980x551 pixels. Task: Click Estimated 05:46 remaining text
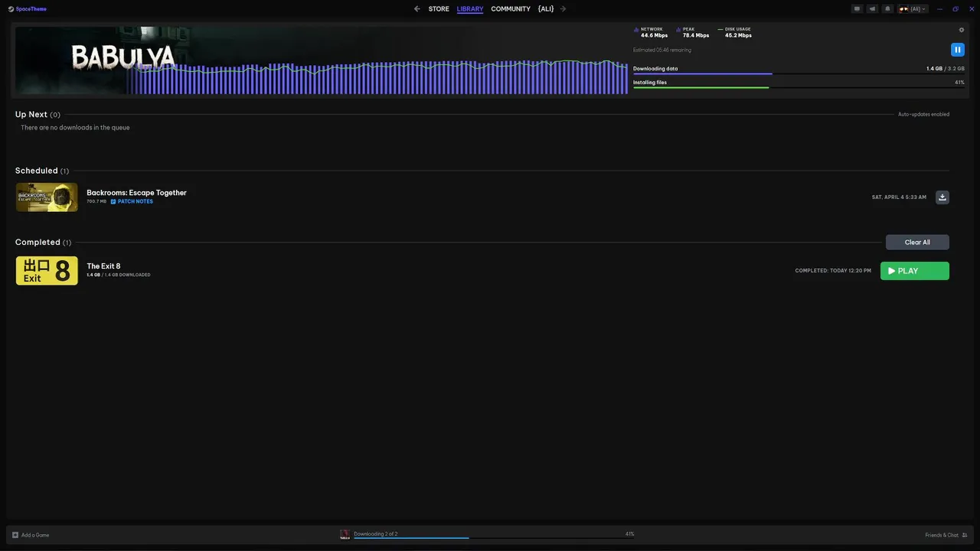pos(662,51)
